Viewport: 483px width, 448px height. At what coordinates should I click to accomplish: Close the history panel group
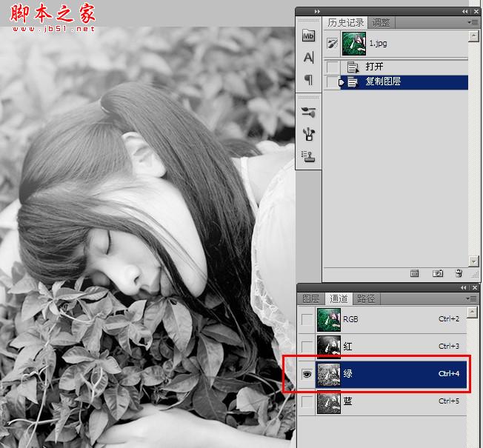(x=476, y=11)
